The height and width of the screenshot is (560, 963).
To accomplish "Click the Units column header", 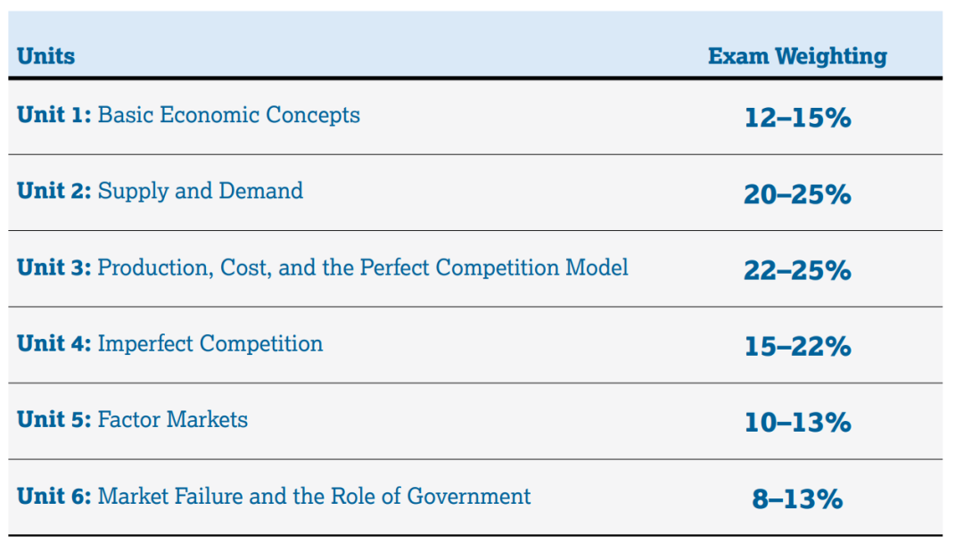I will point(46,56).
